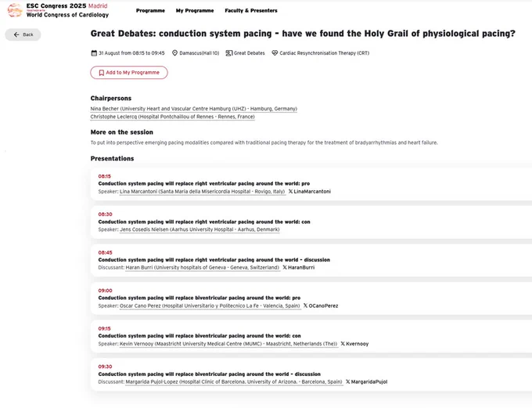Click the heart icon beside Cardiac Resynchronisation Therapy
The image size is (532, 408).
click(275, 53)
